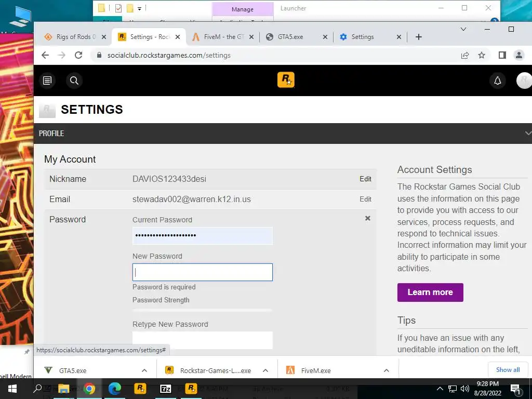Click the Learn more button
The height and width of the screenshot is (399, 532).
coord(430,292)
